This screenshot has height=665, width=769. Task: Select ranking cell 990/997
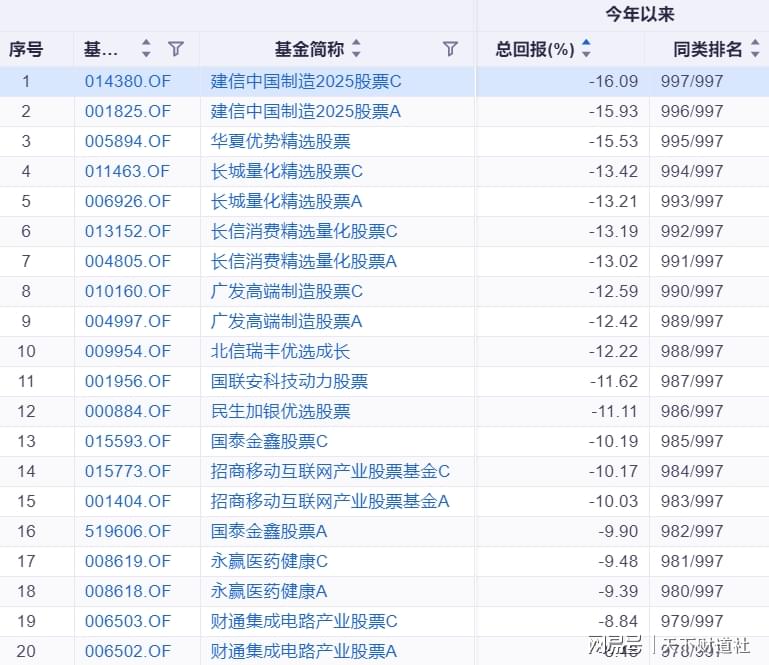[x=692, y=291]
